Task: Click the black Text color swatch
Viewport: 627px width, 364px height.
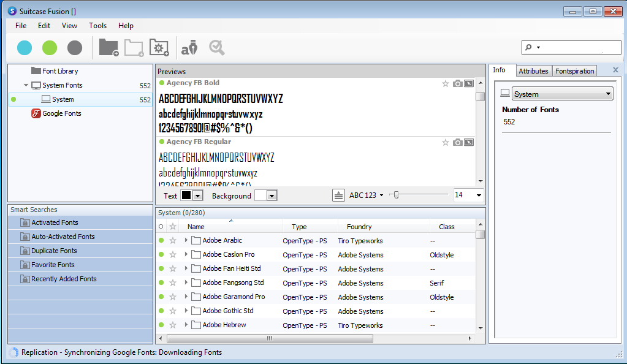Action: (186, 195)
